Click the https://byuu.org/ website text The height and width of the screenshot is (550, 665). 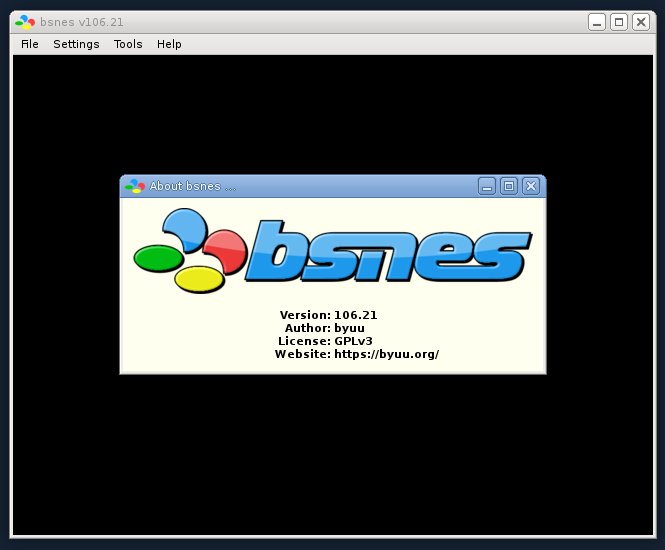(x=386, y=354)
